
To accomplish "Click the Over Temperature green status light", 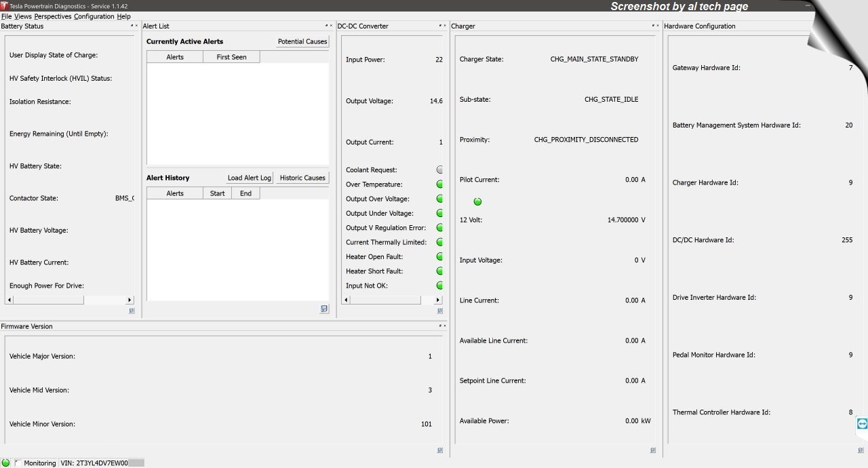I will (439, 184).
